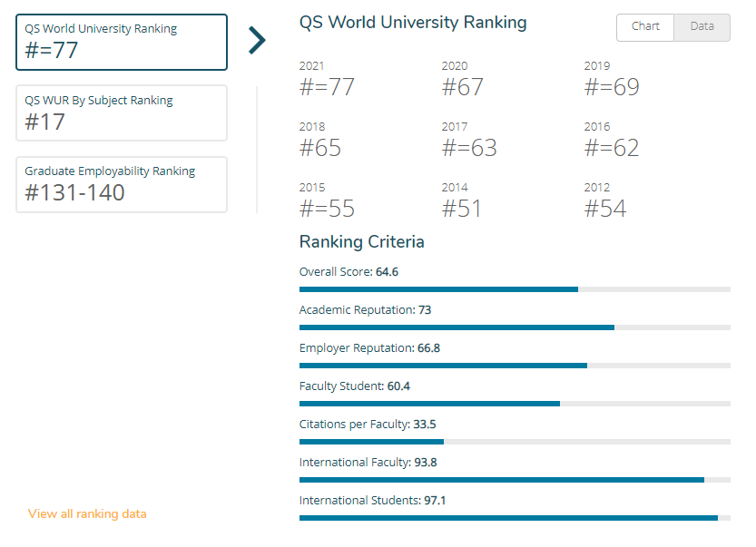Image resolution: width=756 pixels, height=547 pixels.
Task: Click the International Students bar
Action: (x=515, y=518)
